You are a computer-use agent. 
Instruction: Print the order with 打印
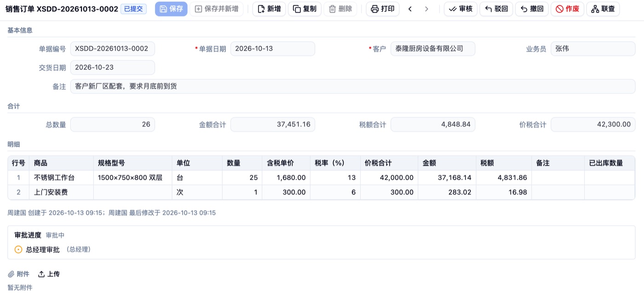click(383, 9)
